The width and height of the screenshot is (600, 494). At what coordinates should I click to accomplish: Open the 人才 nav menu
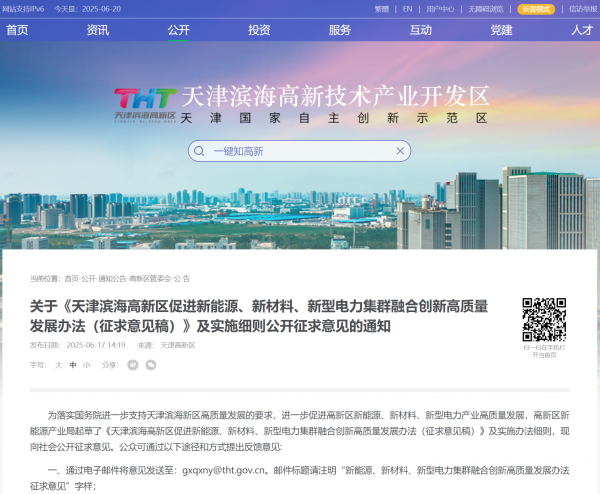pos(582,30)
